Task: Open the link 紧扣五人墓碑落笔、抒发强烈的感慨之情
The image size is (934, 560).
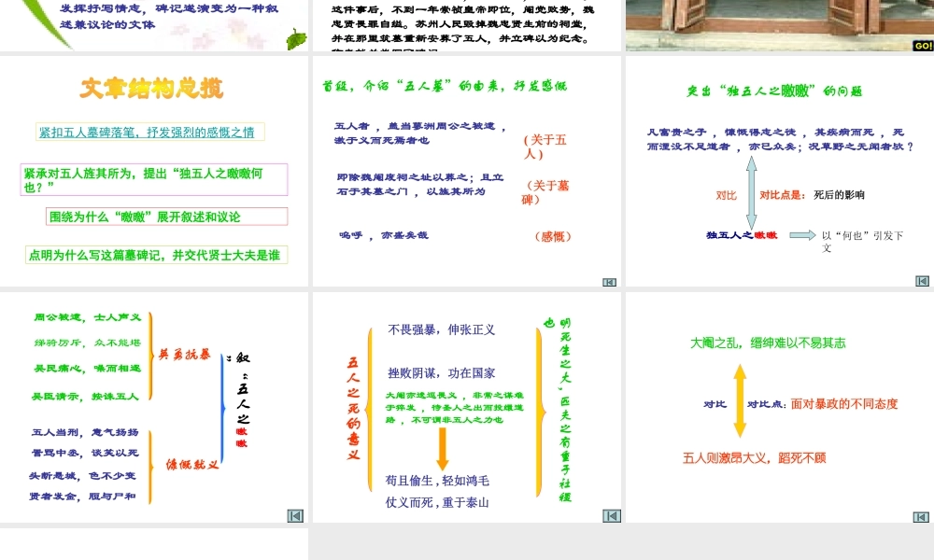Action: click(147, 133)
